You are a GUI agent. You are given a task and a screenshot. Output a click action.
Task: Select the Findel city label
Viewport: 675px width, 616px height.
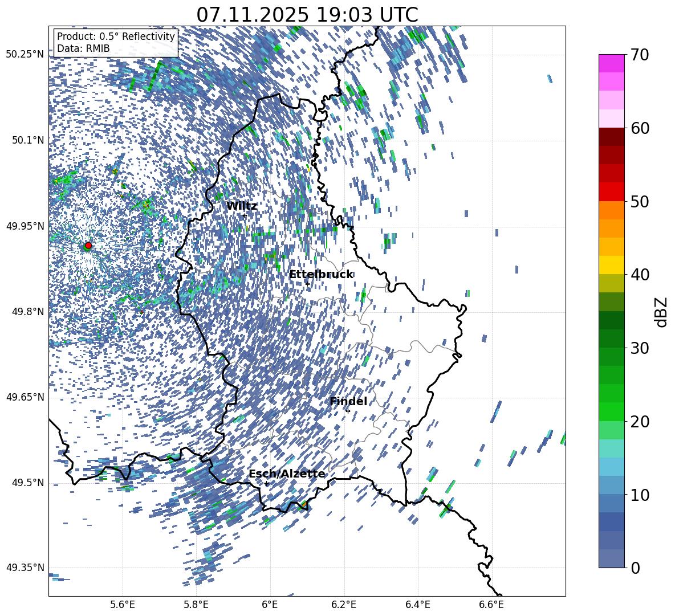[x=348, y=402]
